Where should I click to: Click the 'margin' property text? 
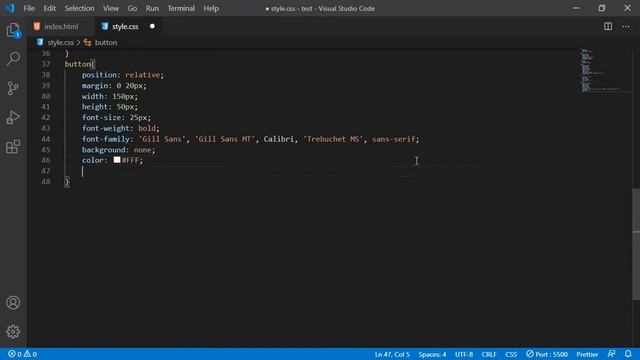(x=95, y=86)
